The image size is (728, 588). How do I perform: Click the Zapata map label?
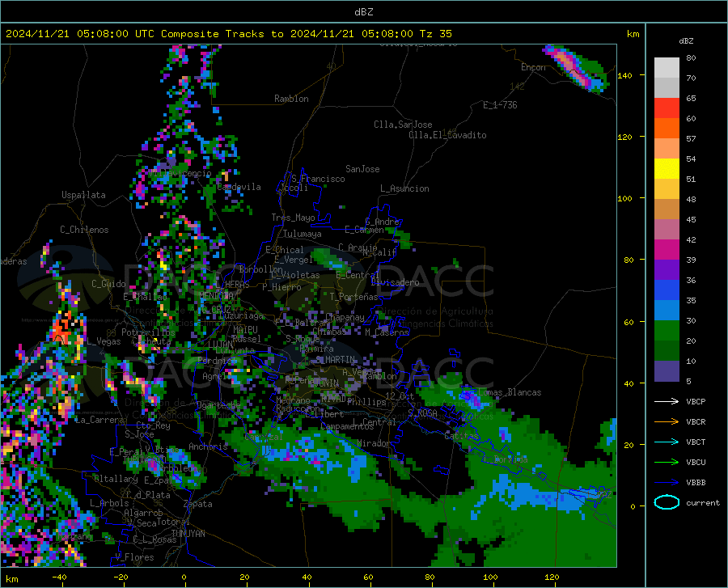pos(198,504)
